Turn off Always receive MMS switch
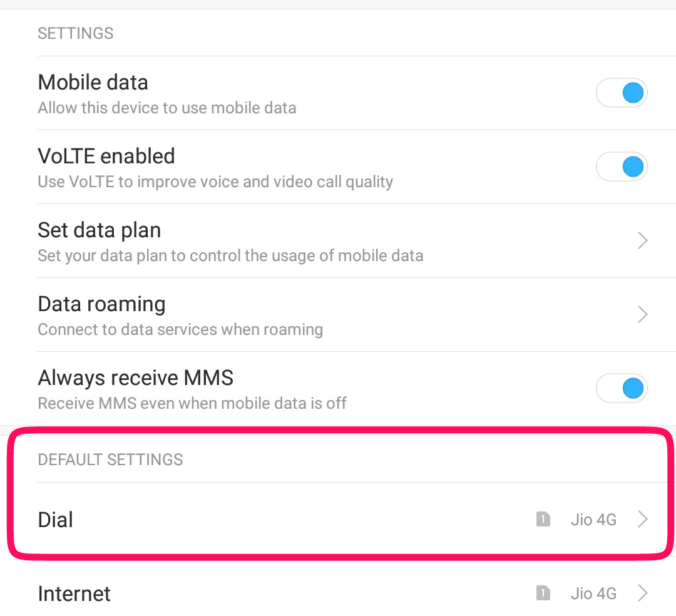 click(622, 388)
